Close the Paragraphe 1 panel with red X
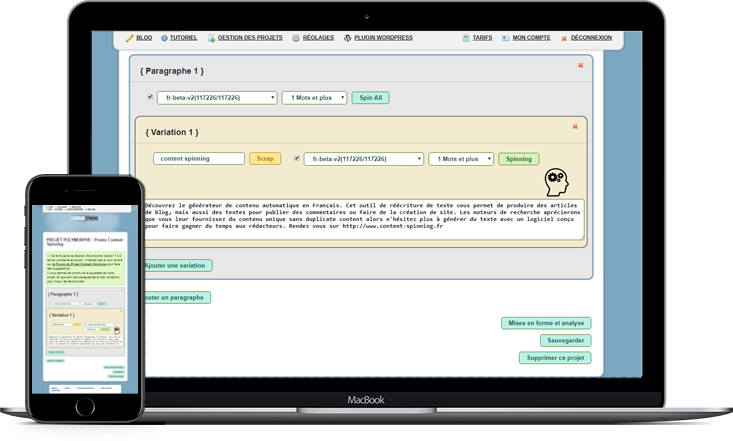Screen dimensions: 733x441 point(580,66)
